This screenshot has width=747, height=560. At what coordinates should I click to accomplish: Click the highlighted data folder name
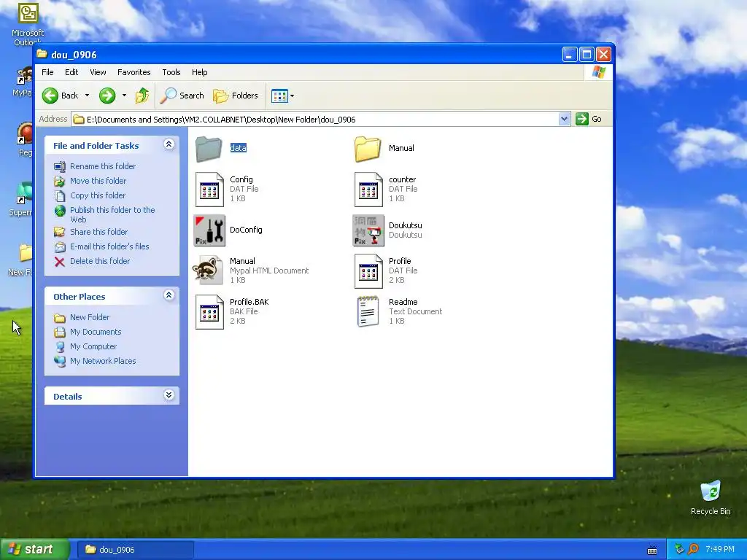239,148
